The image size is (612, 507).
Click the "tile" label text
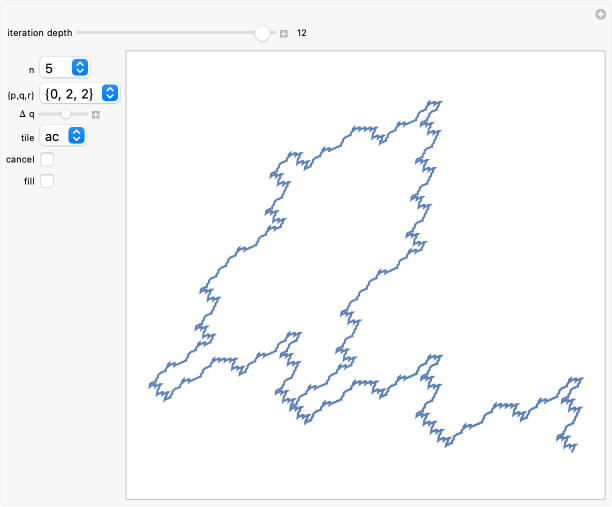(27, 137)
